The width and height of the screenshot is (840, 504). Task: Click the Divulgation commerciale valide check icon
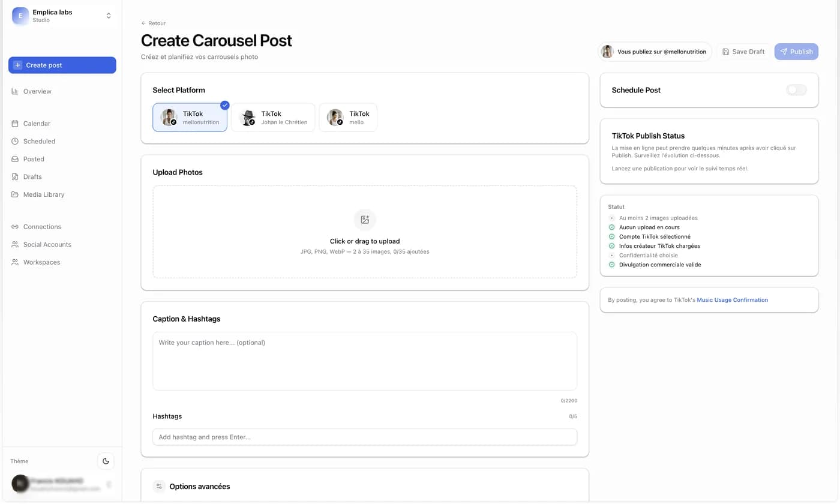pos(611,265)
